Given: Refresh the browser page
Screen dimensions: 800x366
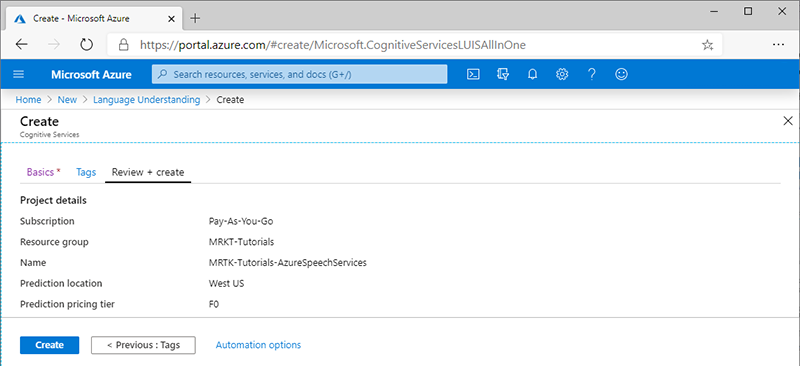Looking at the screenshot, I should point(87,45).
